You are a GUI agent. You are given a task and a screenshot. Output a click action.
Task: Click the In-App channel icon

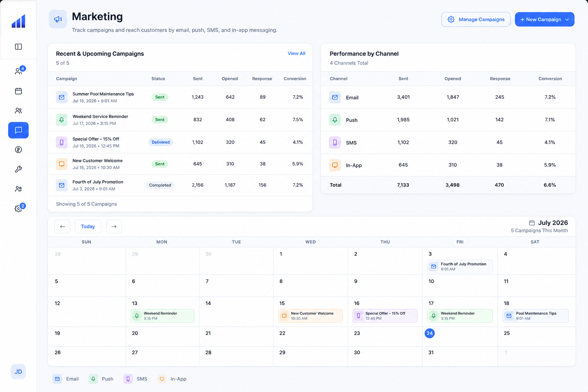pos(335,165)
